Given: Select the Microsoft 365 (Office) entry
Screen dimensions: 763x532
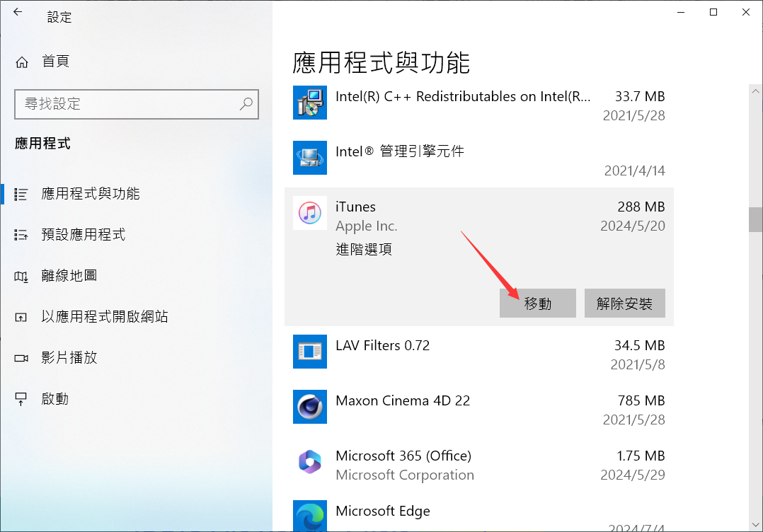Looking at the screenshot, I should tap(478, 464).
